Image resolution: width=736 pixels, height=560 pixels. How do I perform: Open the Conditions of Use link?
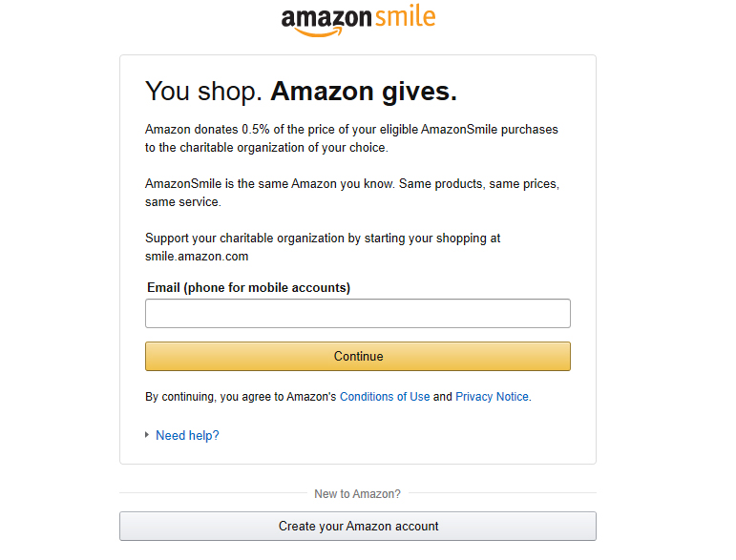click(385, 397)
